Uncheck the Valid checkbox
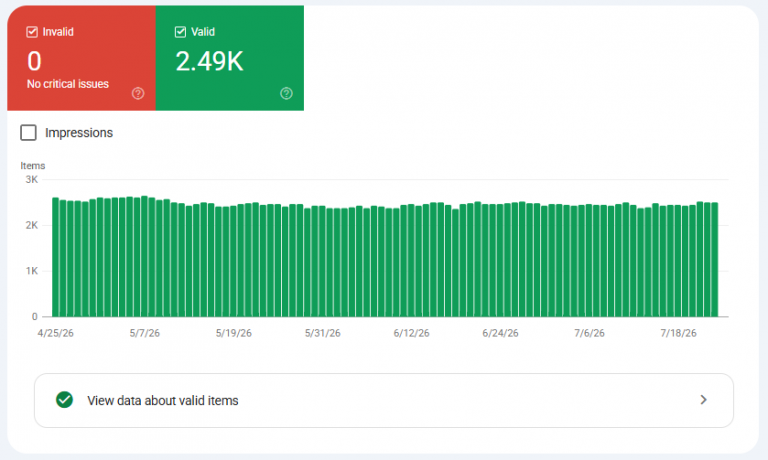 click(180, 32)
